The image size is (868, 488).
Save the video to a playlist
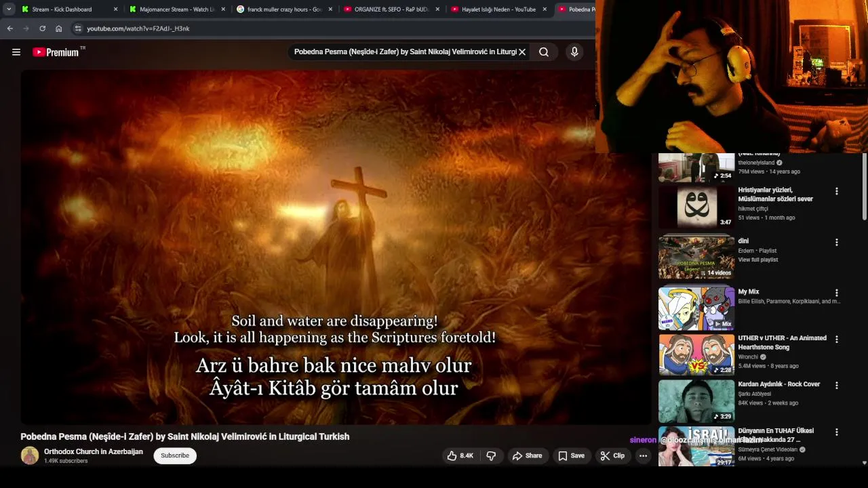571,455
